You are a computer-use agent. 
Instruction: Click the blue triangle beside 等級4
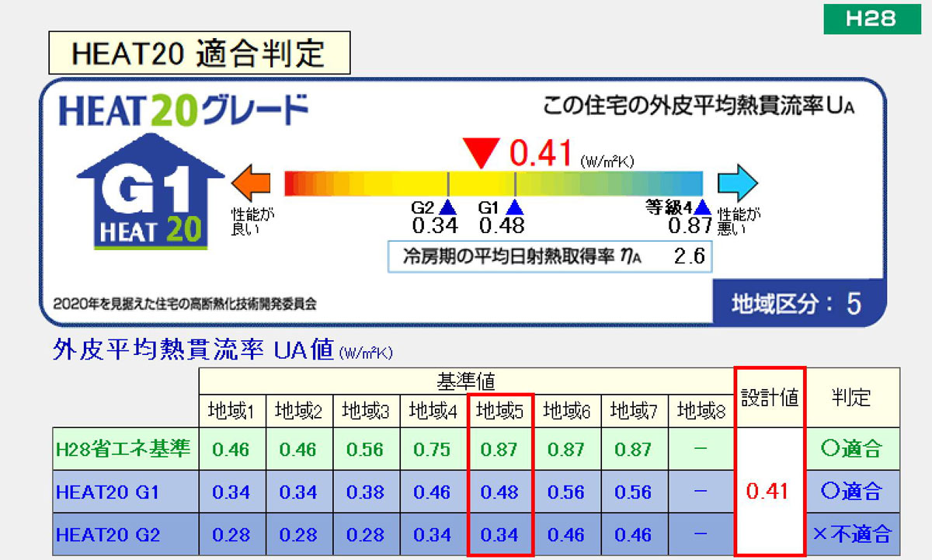(x=703, y=207)
